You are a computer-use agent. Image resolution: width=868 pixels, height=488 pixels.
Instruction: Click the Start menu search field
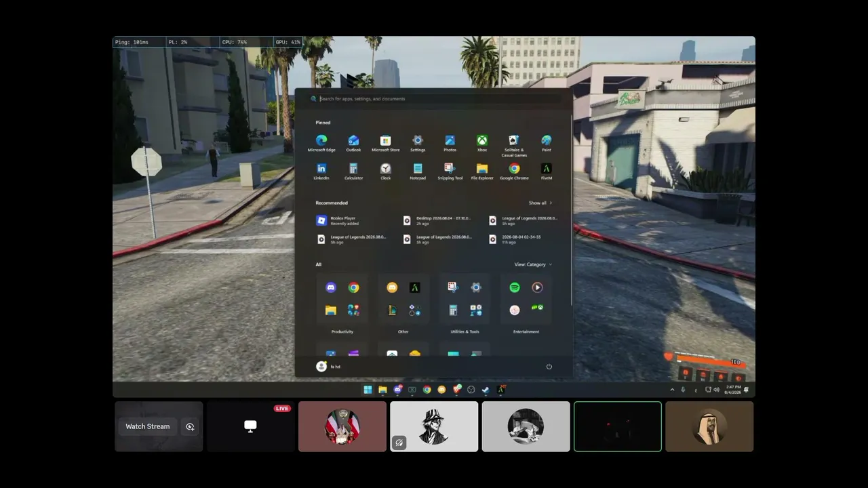click(434, 99)
